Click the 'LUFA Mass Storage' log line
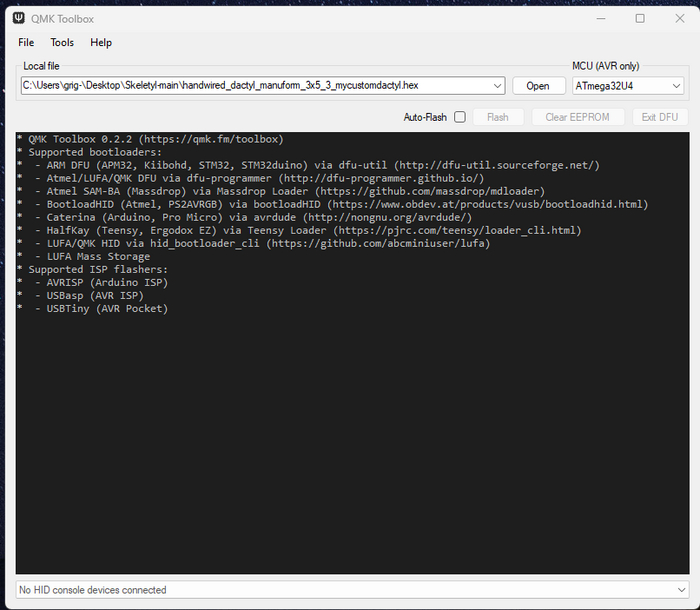The width and height of the screenshot is (700, 610). pyautogui.click(x=83, y=256)
